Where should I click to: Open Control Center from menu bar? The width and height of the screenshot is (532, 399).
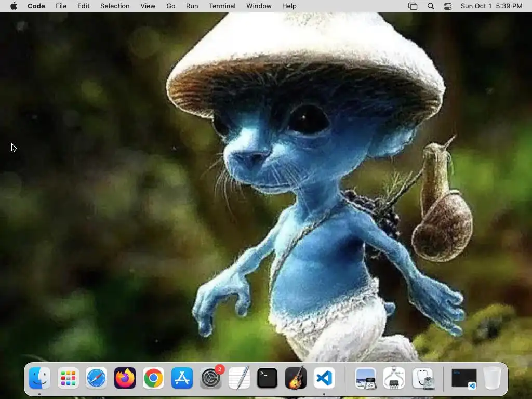click(x=448, y=6)
